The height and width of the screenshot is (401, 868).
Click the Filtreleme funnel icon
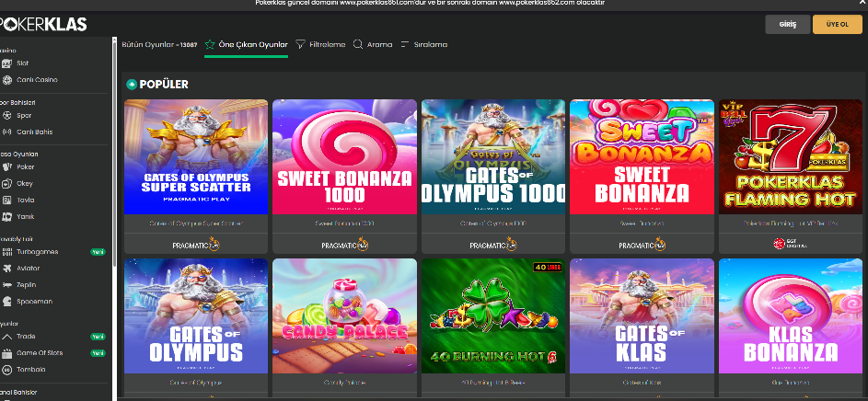point(301,44)
